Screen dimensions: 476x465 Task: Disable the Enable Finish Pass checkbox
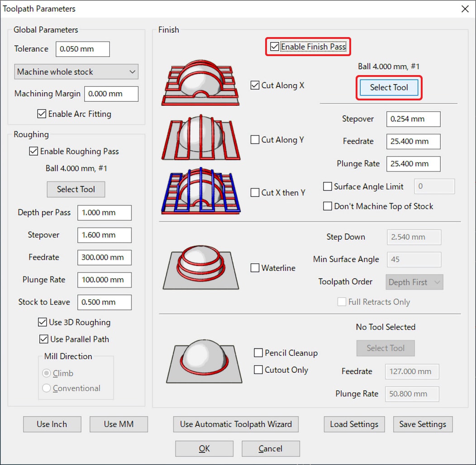(x=275, y=47)
